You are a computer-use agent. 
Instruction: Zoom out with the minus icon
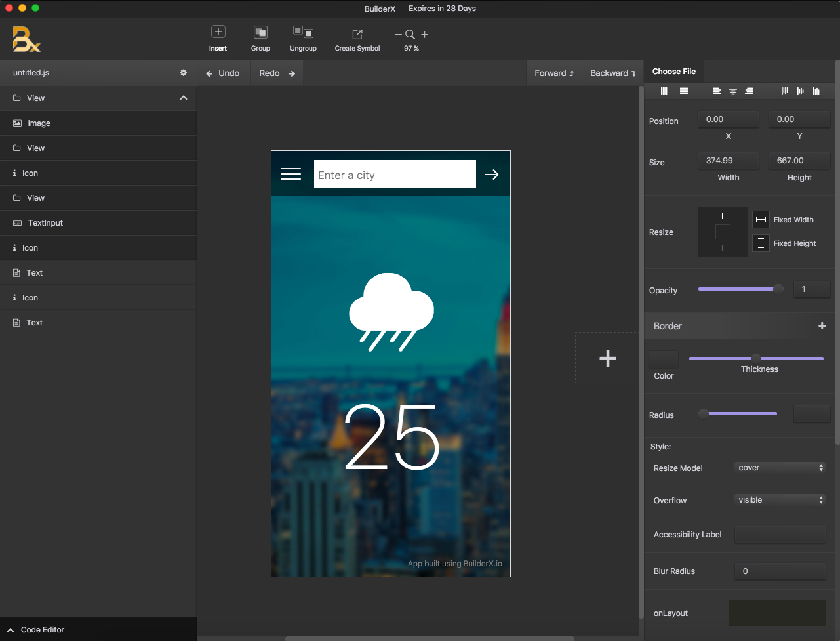[x=398, y=35]
